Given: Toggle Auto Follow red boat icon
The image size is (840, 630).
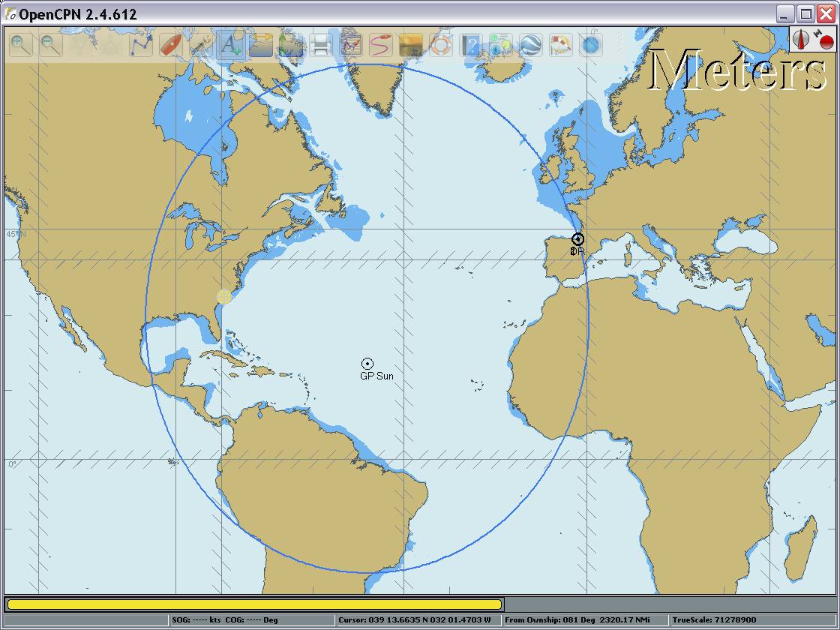Looking at the screenshot, I should 171,45.
